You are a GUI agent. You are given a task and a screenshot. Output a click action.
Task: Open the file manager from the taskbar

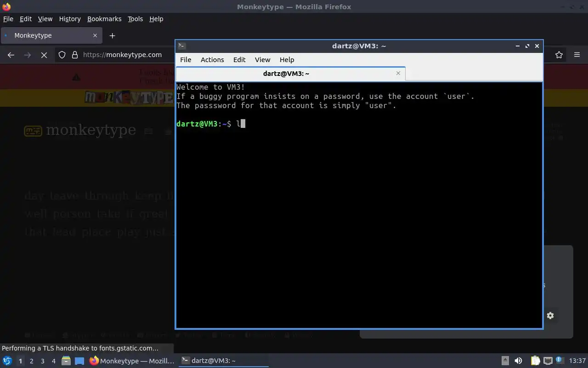66,361
